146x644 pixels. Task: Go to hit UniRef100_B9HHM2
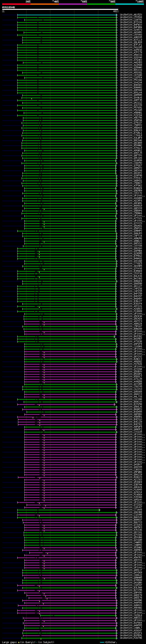coord(131,88)
